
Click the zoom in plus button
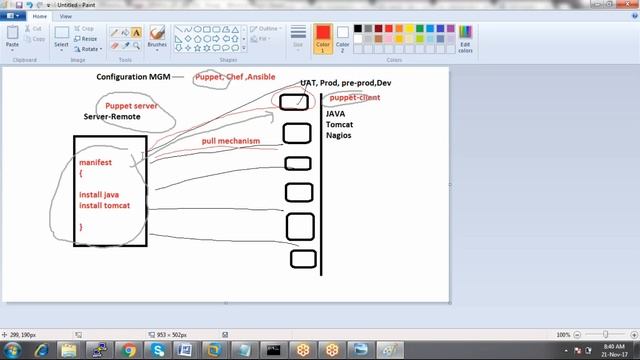coord(634,335)
